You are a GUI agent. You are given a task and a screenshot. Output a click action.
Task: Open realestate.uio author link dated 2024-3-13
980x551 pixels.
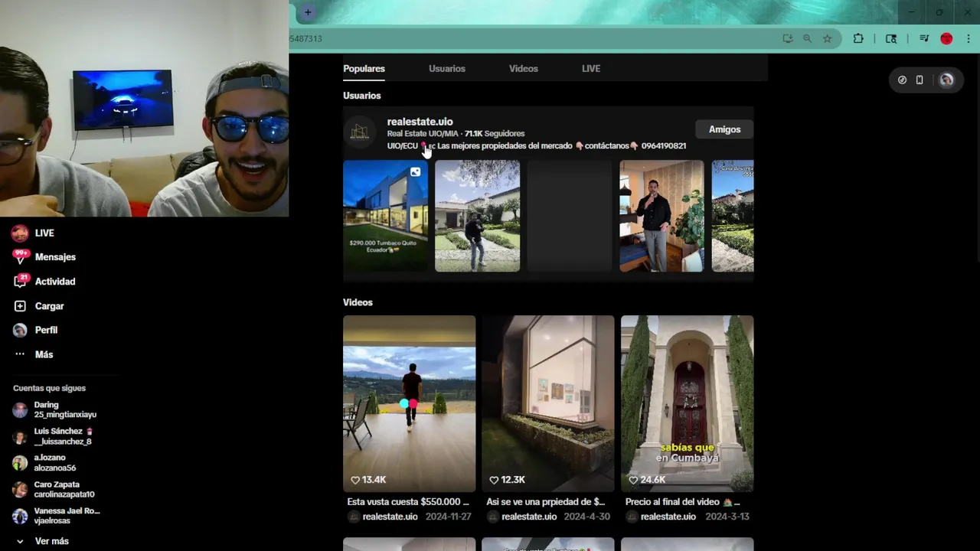tap(668, 517)
